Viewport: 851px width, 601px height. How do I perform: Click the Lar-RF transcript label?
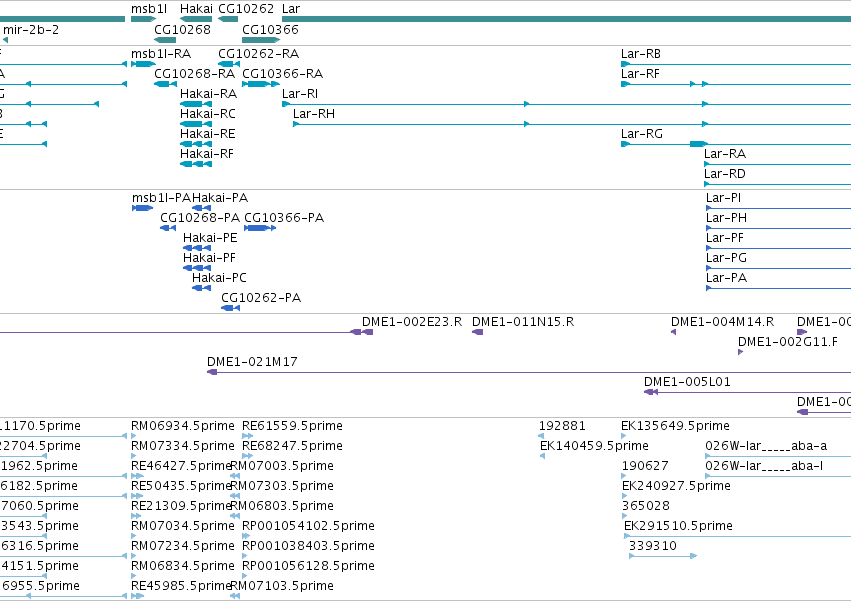click(x=640, y=74)
